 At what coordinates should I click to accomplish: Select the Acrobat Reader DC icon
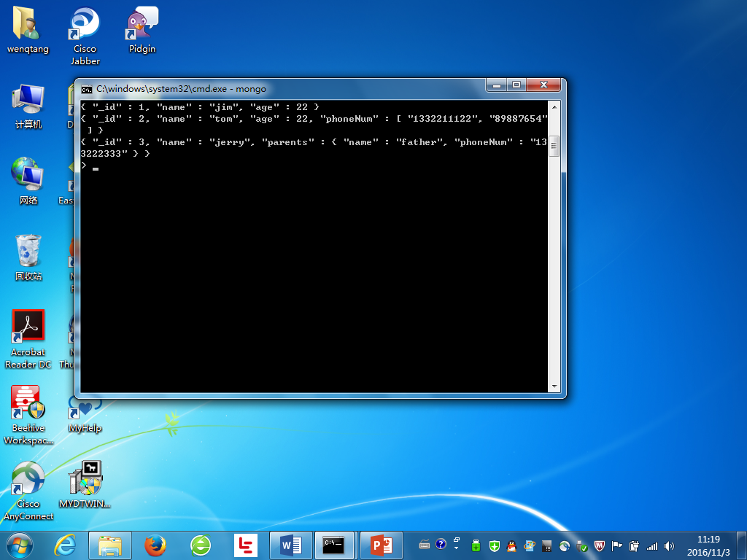pos(28,339)
